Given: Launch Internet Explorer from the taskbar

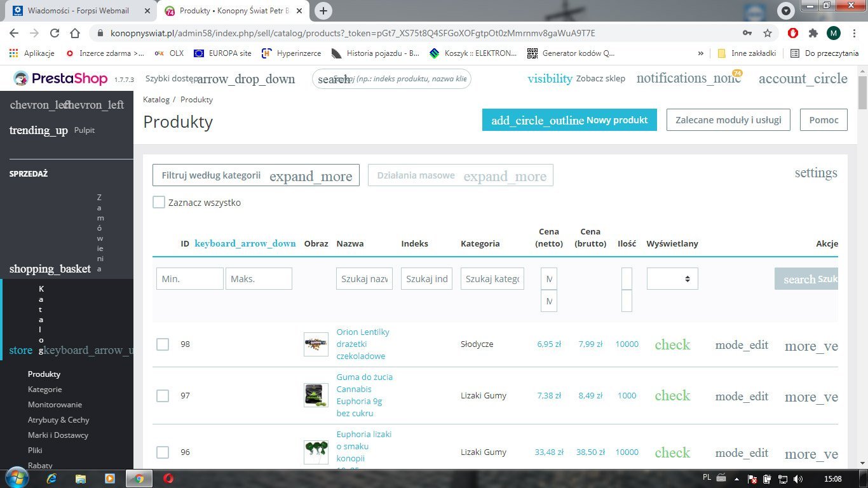Looking at the screenshot, I should [51, 478].
